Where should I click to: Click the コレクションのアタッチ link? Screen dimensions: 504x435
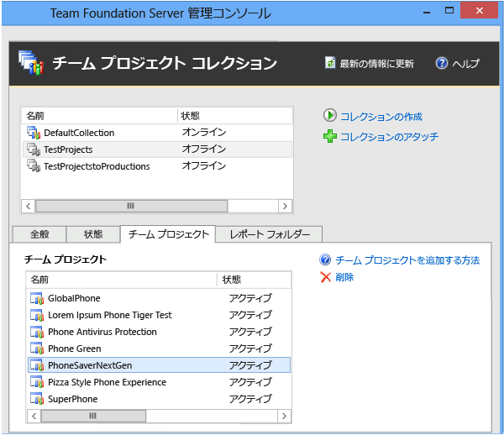pyautogui.click(x=389, y=137)
